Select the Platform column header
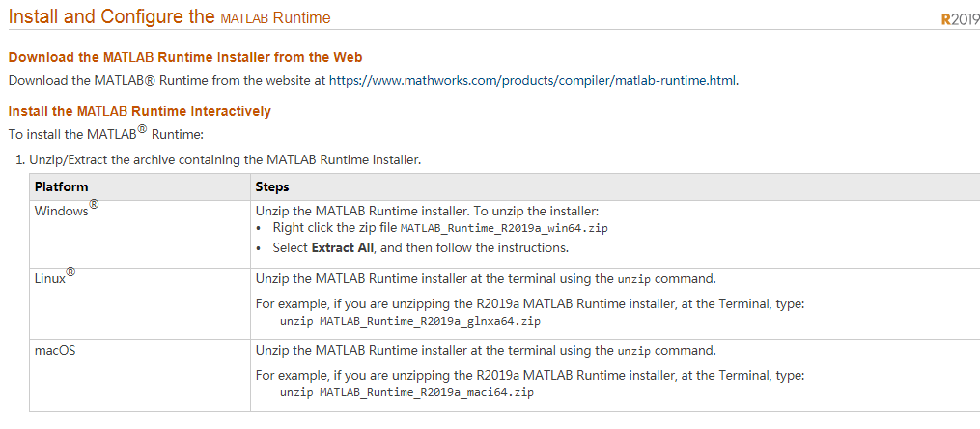This screenshot has width=980, height=429. tap(61, 187)
